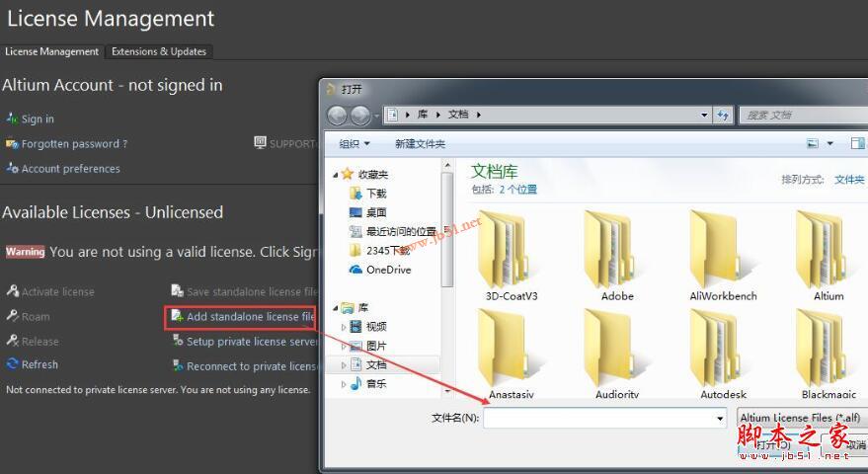Switch to the License Management tab

coord(51,51)
